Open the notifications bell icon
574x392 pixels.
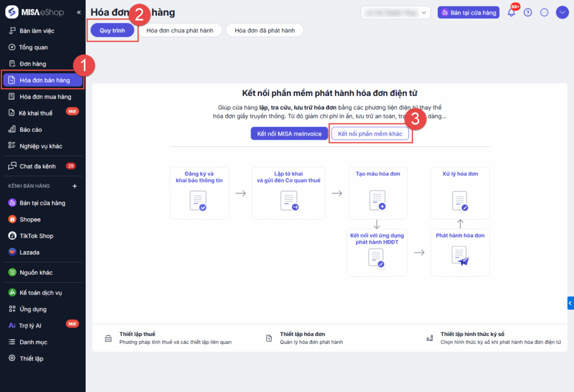pos(511,12)
